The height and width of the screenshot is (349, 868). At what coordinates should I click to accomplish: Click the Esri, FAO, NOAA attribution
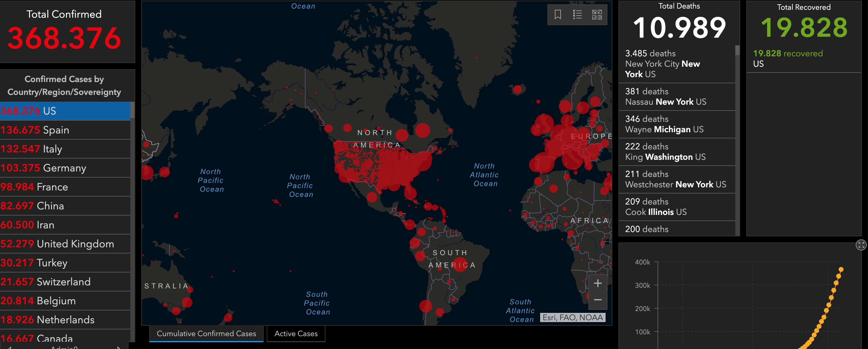tap(573, 317)
